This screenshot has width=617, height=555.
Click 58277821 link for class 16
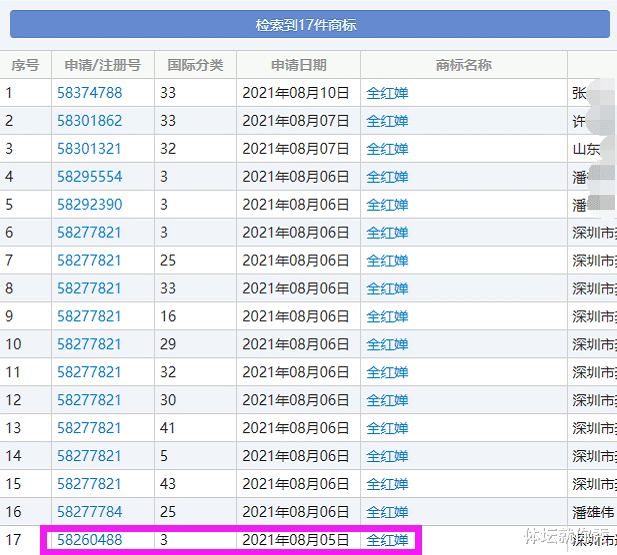[x=89, y=317]
